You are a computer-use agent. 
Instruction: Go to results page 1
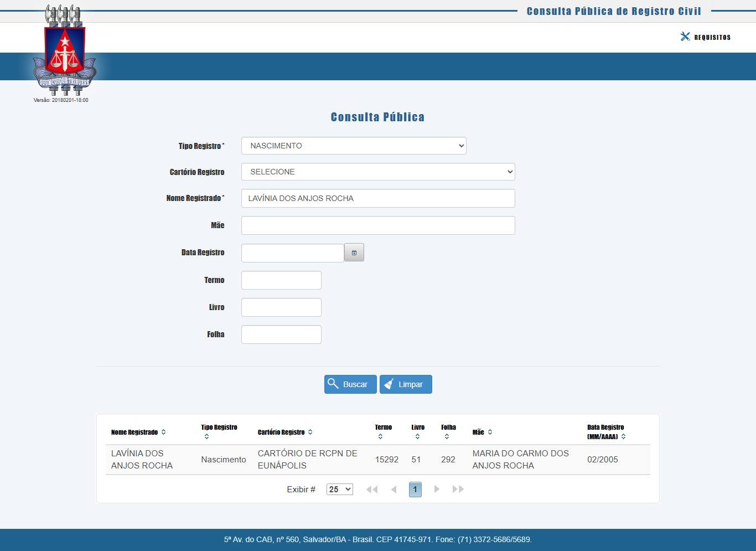click(x=415, y=490)
